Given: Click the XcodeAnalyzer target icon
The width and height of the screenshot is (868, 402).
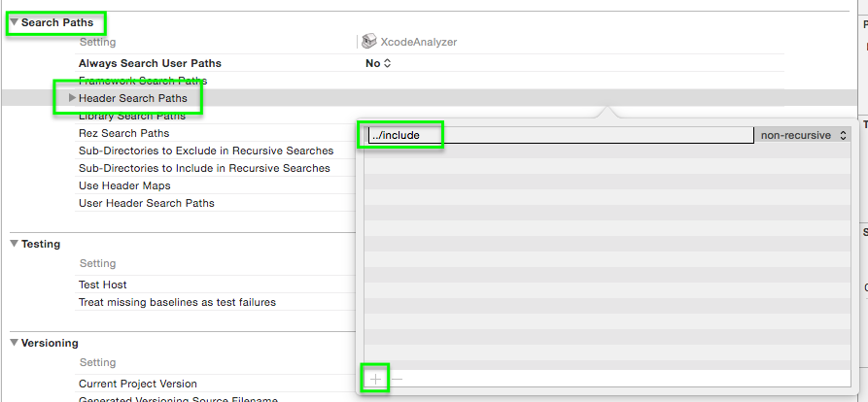Looking at the screenshot, I should click(368, 42).
